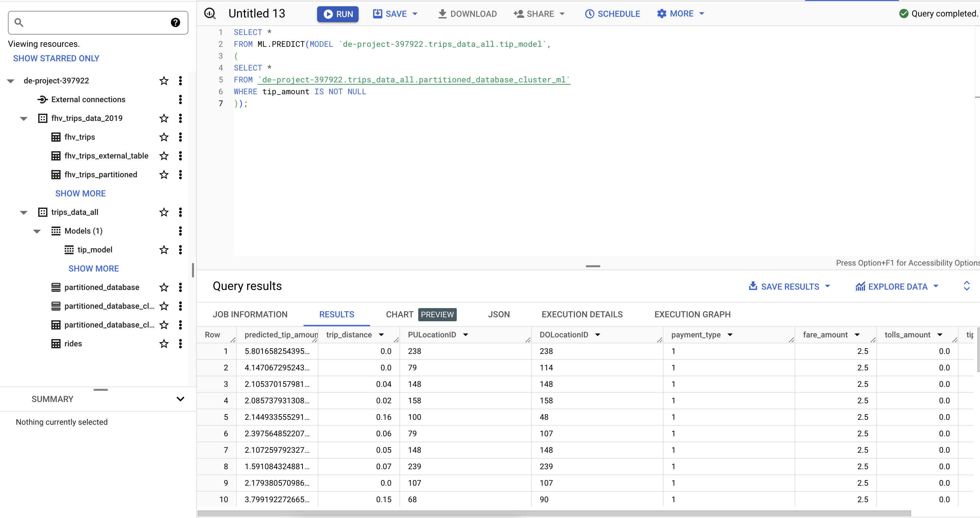Click the External connections icon
Image resolution: width=980 pixels, height=518 pixels.
pyautogui.click(x=42, y=99)
